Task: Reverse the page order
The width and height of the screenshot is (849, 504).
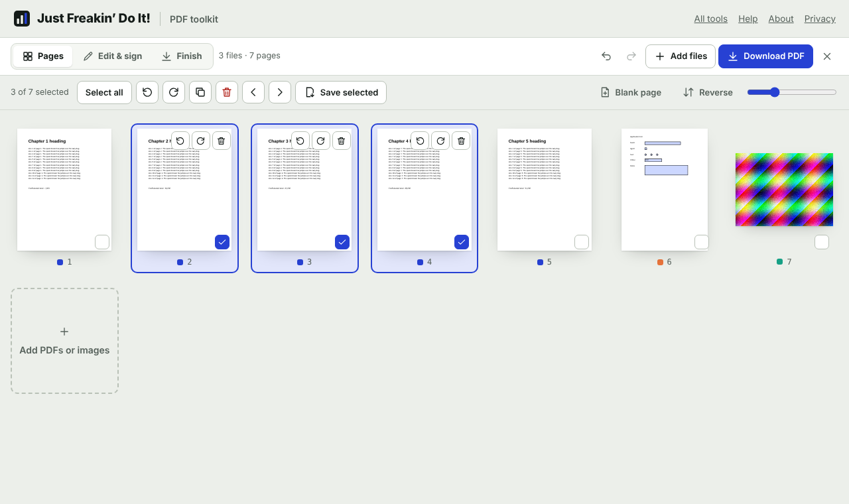Action: (708, 92)
